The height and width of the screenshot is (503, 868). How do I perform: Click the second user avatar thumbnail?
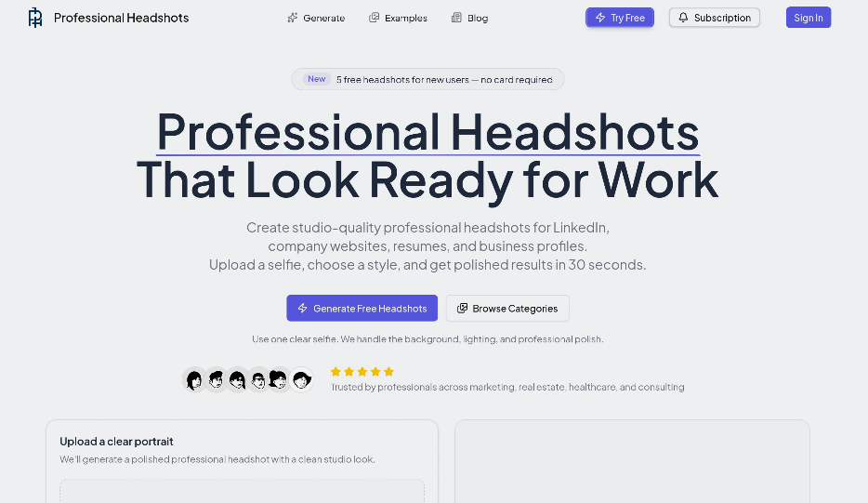[216, 380]
